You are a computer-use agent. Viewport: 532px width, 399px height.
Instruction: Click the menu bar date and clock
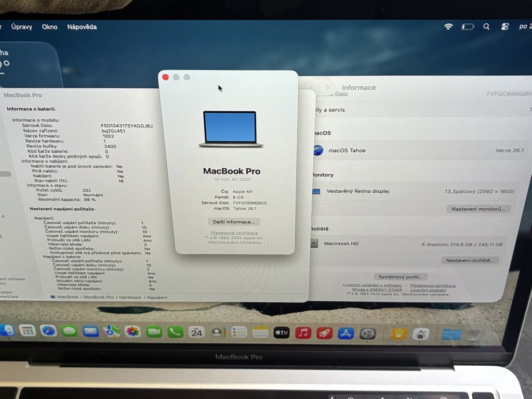click(525, 26)
